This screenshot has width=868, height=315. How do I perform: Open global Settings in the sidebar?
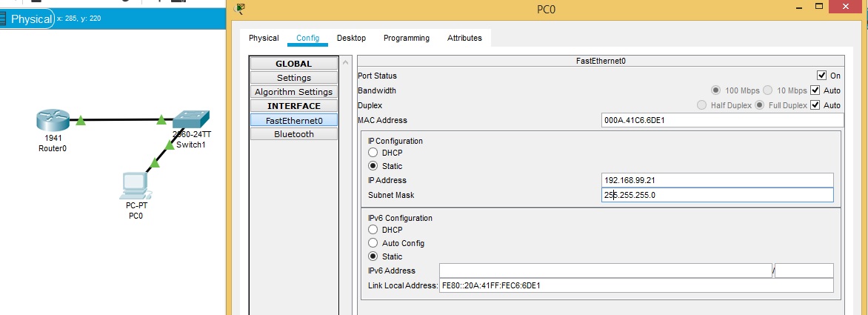[x=294, y=78]
